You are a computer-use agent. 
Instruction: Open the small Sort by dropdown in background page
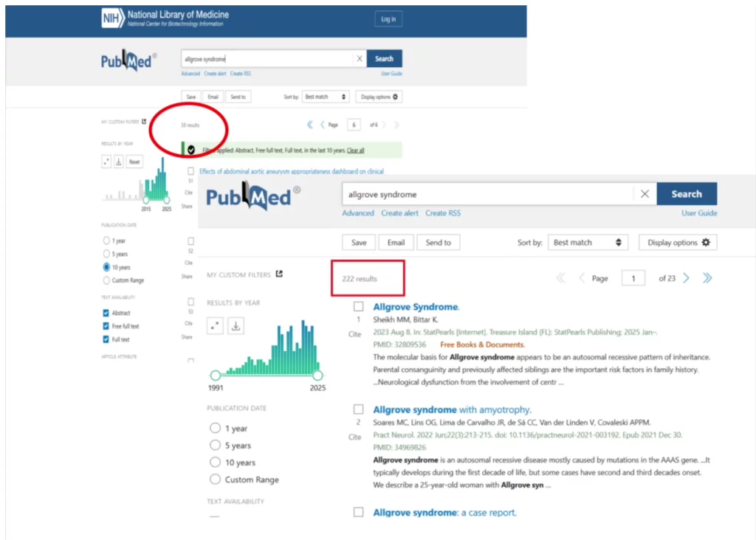[x=326, y=97]
